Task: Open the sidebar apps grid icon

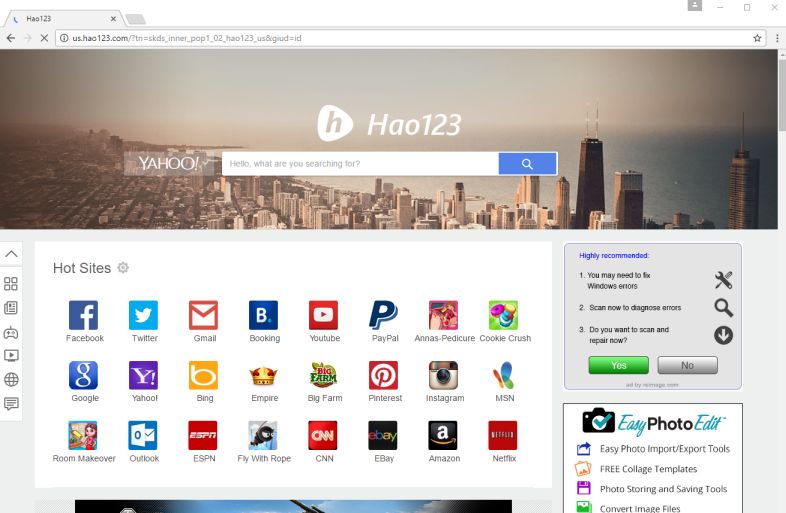Action: point(11,284)
